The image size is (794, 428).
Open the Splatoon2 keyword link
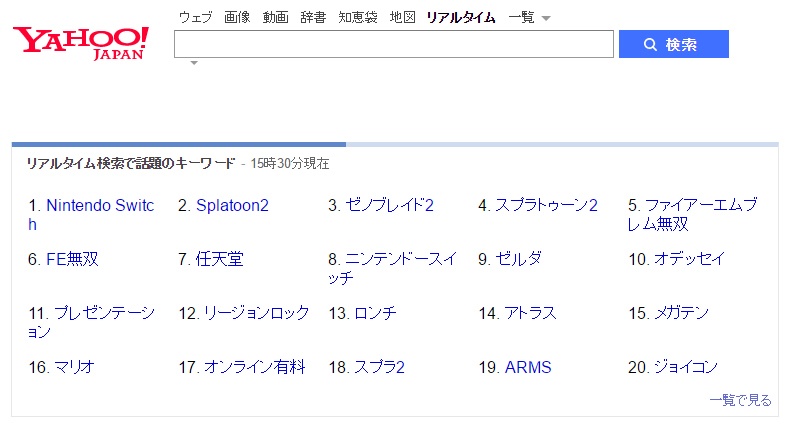[x=232, y=205]
